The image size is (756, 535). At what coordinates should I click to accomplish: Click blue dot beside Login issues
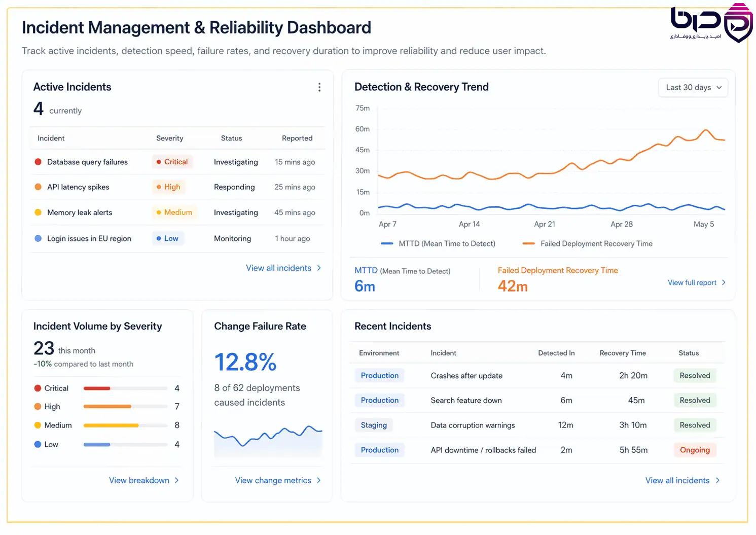[x=38, y=238]
